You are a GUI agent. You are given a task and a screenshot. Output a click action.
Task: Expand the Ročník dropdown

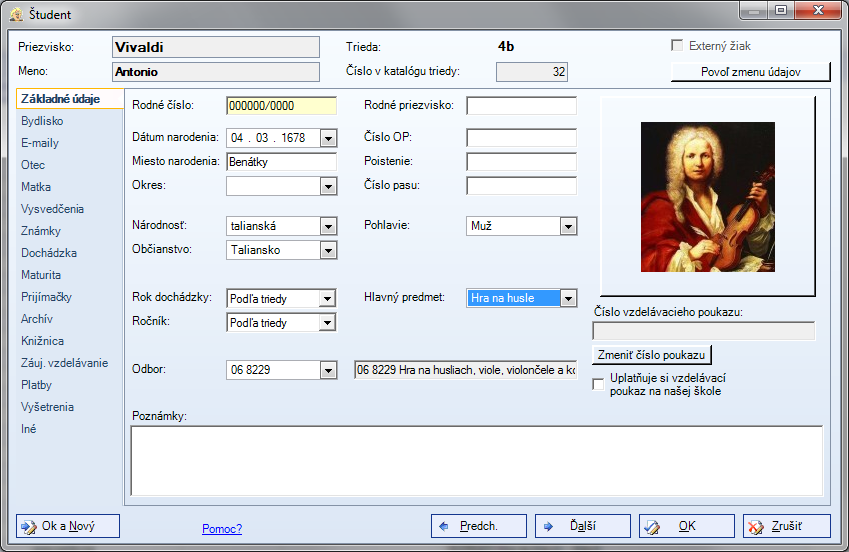click(327, 323)
